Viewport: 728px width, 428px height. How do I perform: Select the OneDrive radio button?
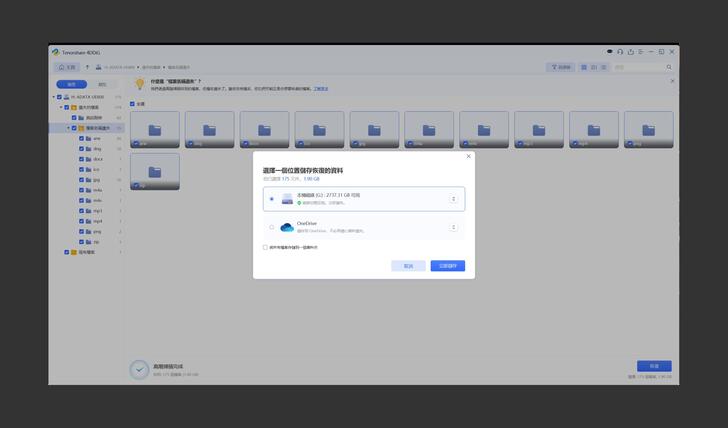[x=271, y=227]
